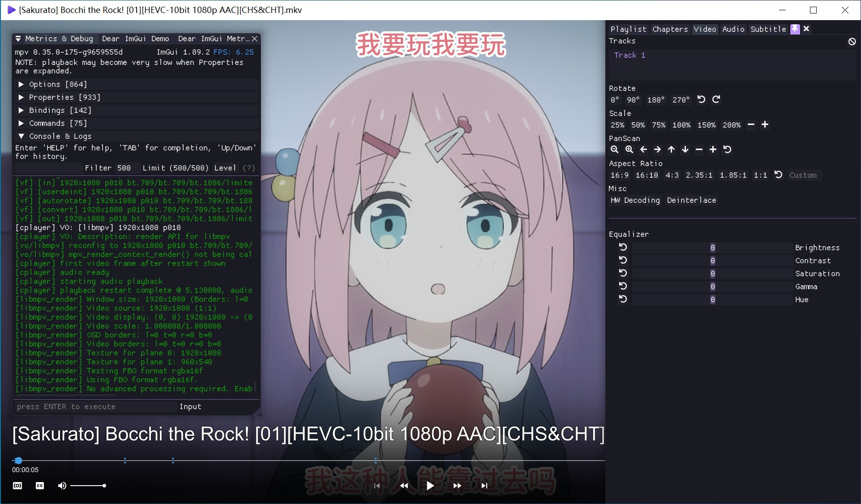Increase scale with the plus icon
The width and height of the screenshot is (861, 504).
pyautogui.click(x=765, y=124)
